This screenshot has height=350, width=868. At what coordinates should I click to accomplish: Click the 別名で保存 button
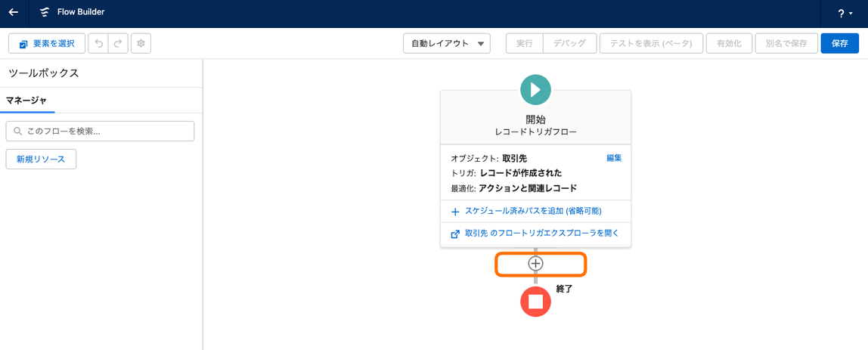[786, 43]
